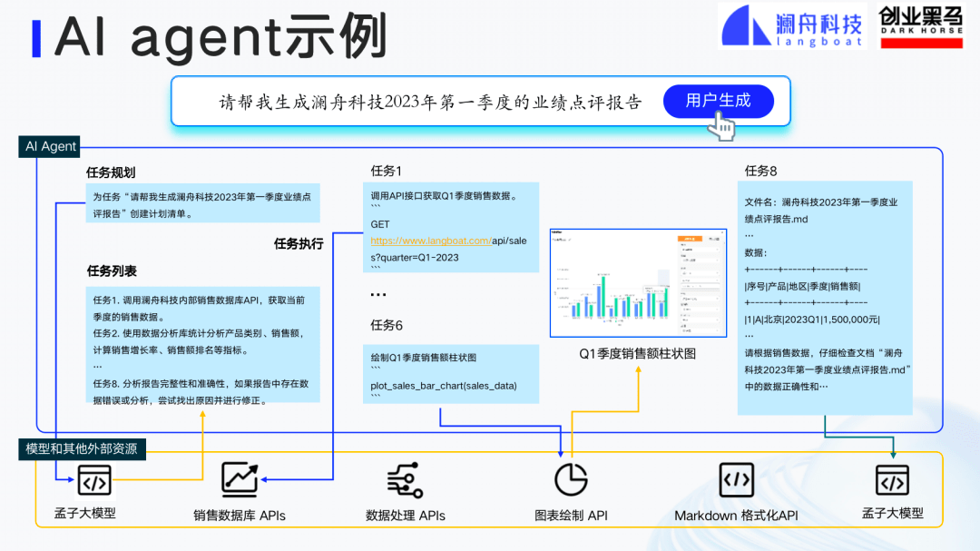
Task: Select the AI Agent label tab
Action: pos(51,146)
